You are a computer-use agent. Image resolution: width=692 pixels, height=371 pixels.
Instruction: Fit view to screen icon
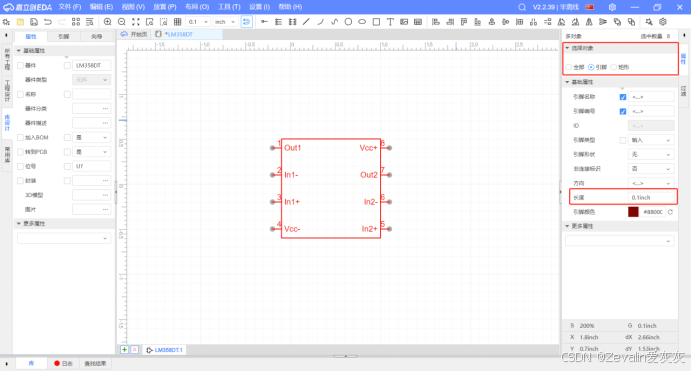pyautogui.click(x=135, y=22)
